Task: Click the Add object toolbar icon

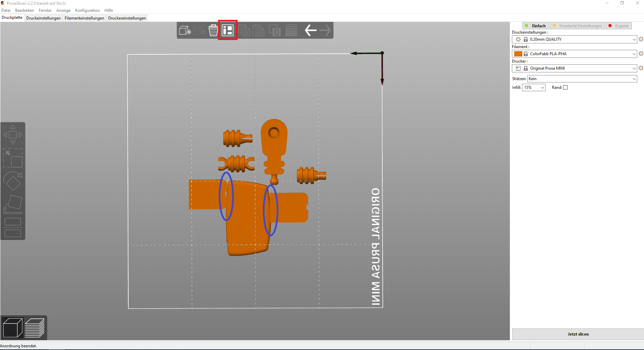Action: click(x=185, y=30)
